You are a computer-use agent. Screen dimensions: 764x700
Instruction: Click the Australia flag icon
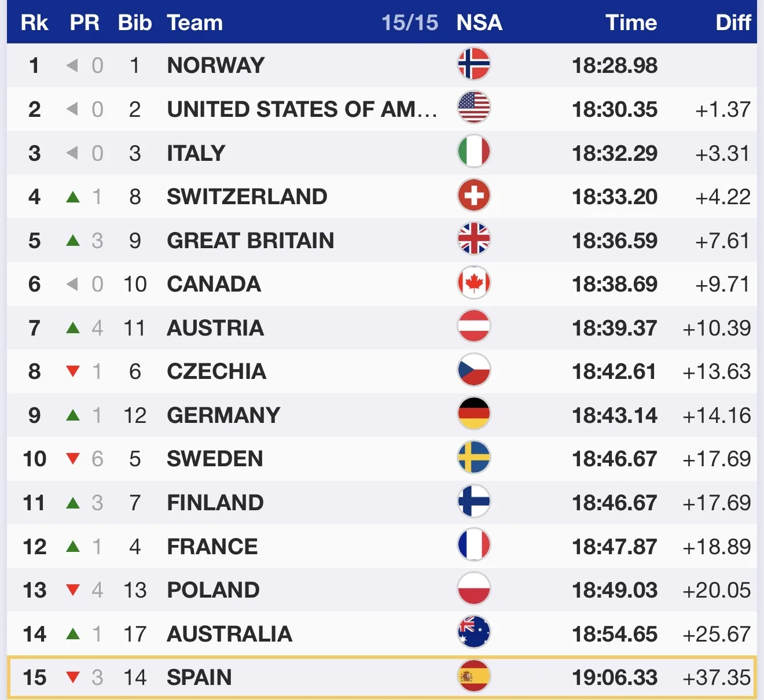473,633
